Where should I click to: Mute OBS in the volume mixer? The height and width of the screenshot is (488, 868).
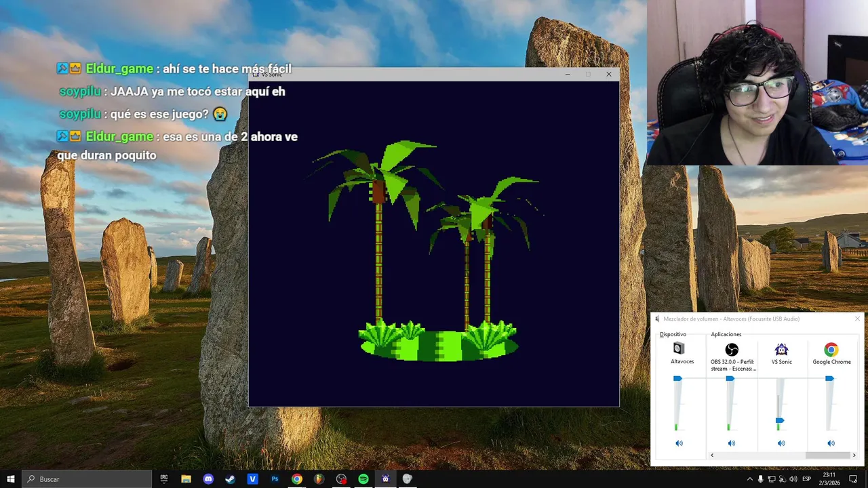732,443
